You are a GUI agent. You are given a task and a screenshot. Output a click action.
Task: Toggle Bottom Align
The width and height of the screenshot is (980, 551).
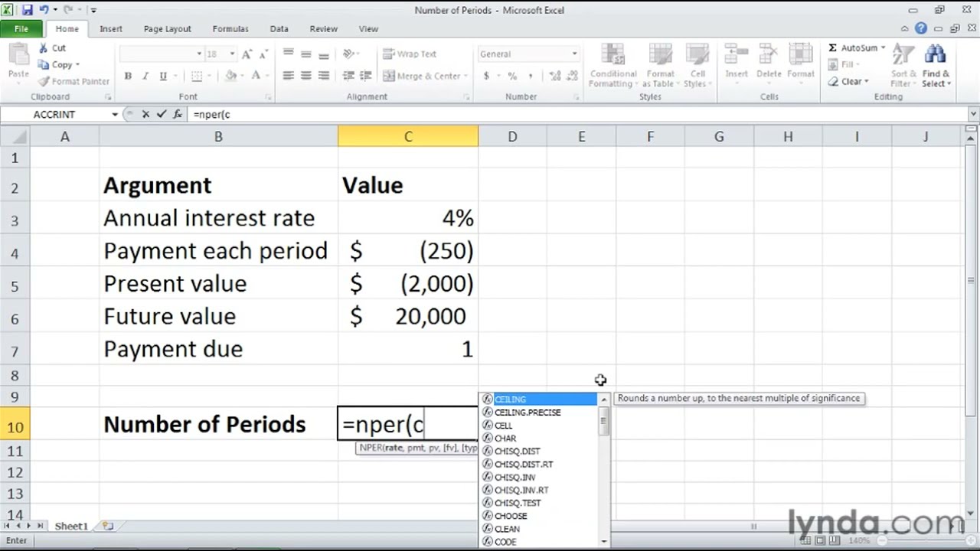coord(323,54)
